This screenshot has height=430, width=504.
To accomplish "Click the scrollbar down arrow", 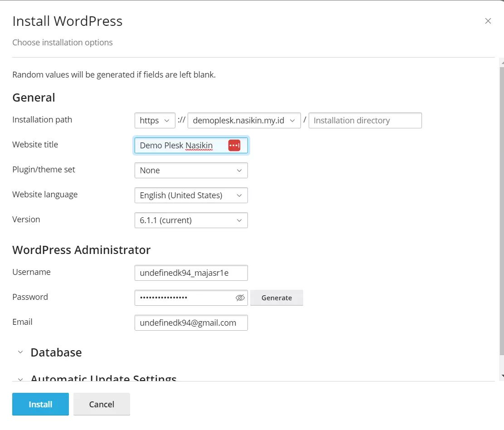I will click(502, 376).
